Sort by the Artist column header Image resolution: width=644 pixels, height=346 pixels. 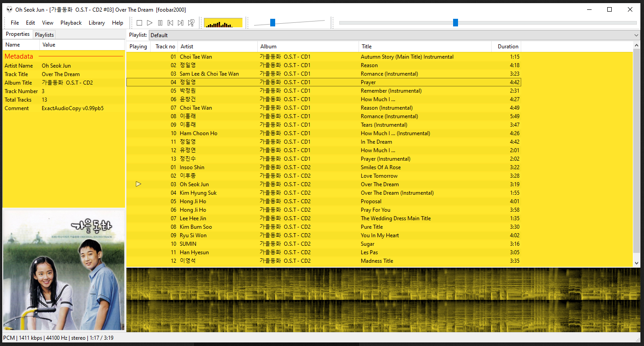218,47
